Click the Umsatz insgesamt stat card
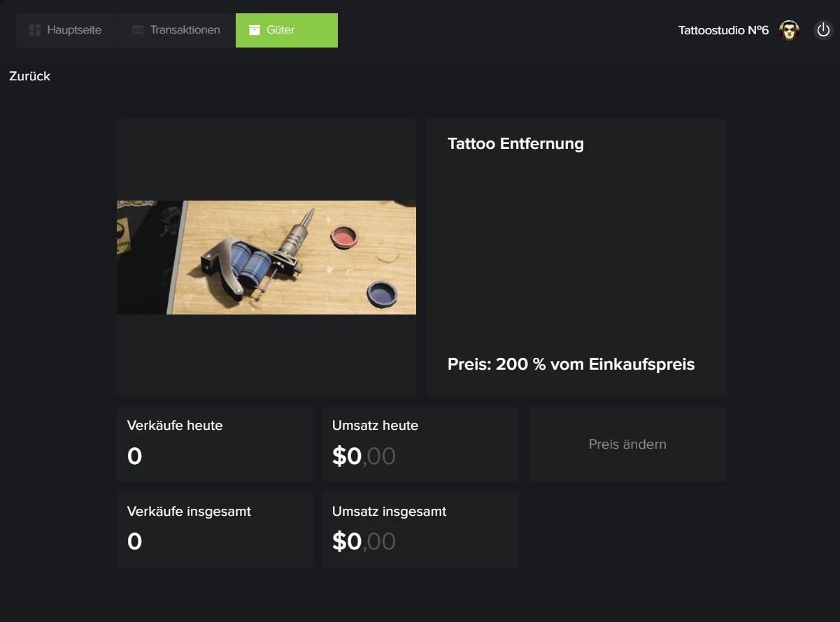 pos(419,530)
